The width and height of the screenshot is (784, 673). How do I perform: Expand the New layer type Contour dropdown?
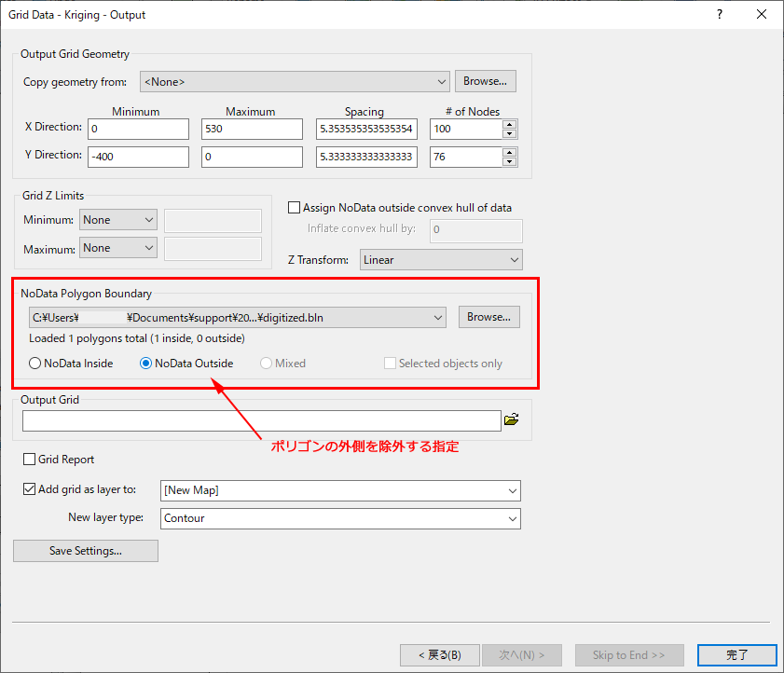[x=340, y=518]
